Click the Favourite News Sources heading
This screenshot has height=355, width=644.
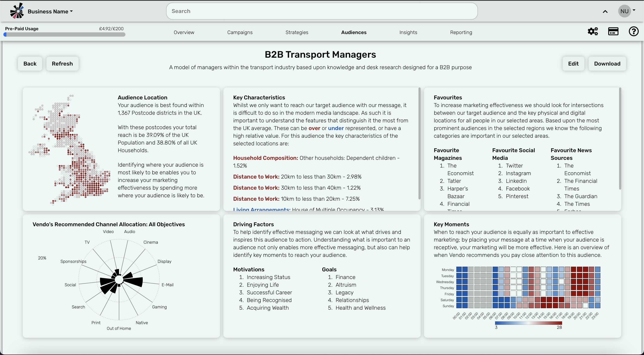click(x=571, y=154)
